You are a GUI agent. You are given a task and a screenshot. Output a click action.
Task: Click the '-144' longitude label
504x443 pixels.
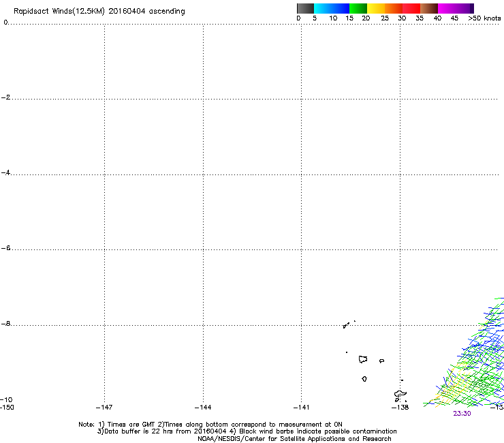pyautogui.click(x=203, y=408)
